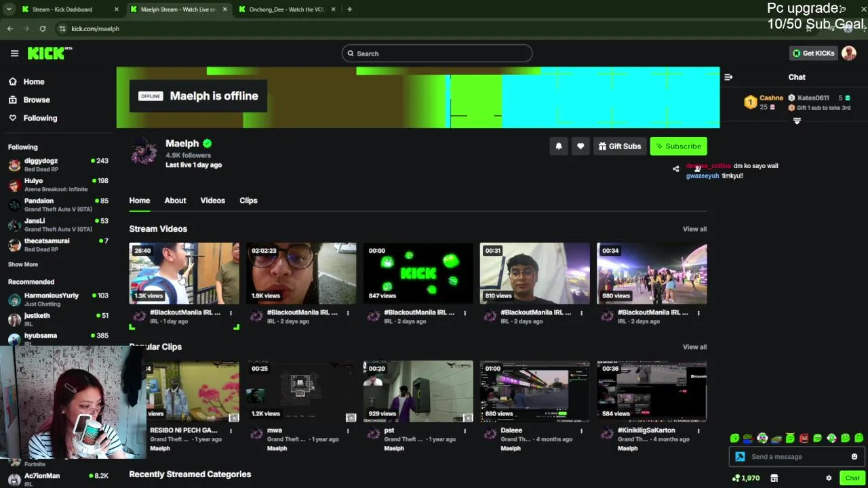Open the Get KICKs button

tap(814, 53)
